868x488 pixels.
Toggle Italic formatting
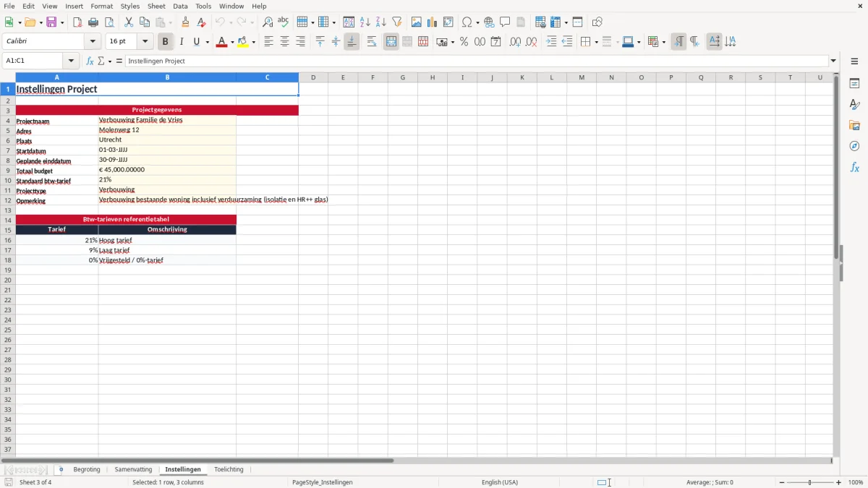182,42
